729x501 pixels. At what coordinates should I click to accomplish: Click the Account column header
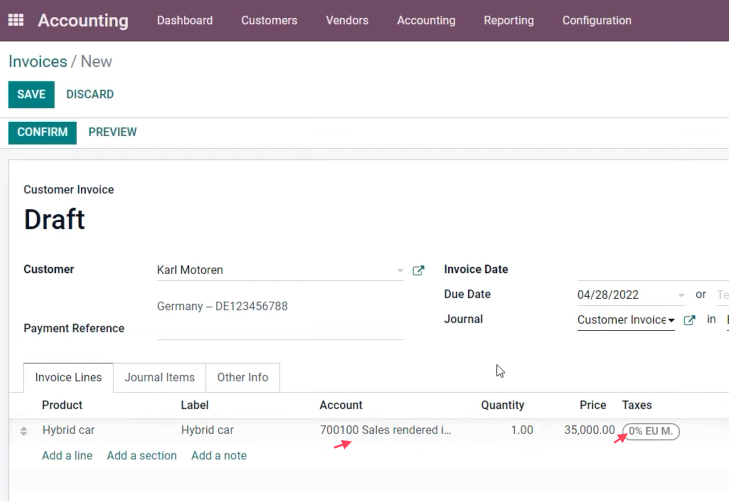(341, 405)
